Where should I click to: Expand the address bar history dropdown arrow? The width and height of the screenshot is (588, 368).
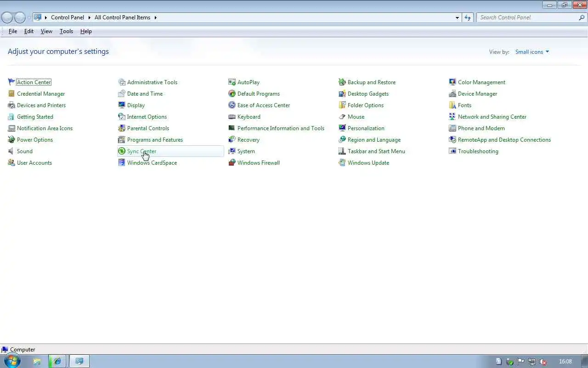[457, 17]
